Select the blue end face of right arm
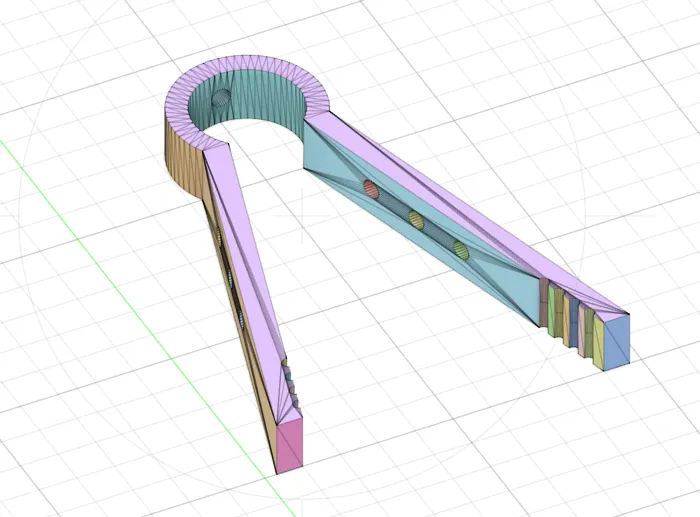This screenshot has height=517, width=700. coord(617,342)
